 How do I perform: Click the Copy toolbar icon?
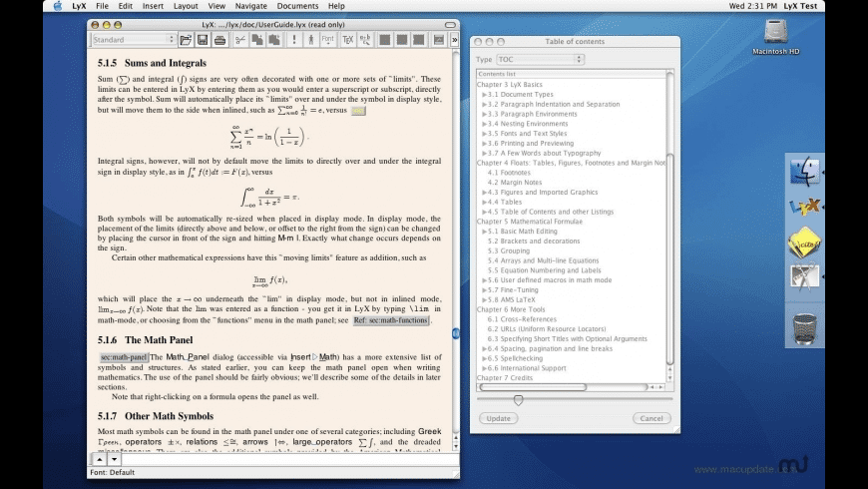click(x=257, y=40)
